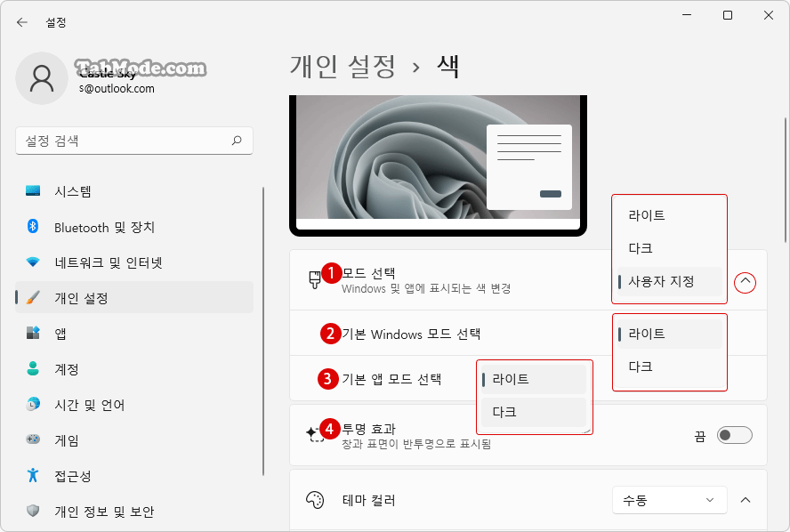Collapse the 모드 선택 section chevron

746,282
